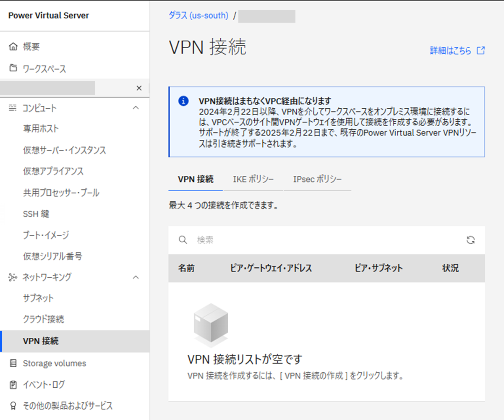This screenshot has height=420, width=504.
Task: Click the search magnifier icon
Action: (x=183, y=240)
